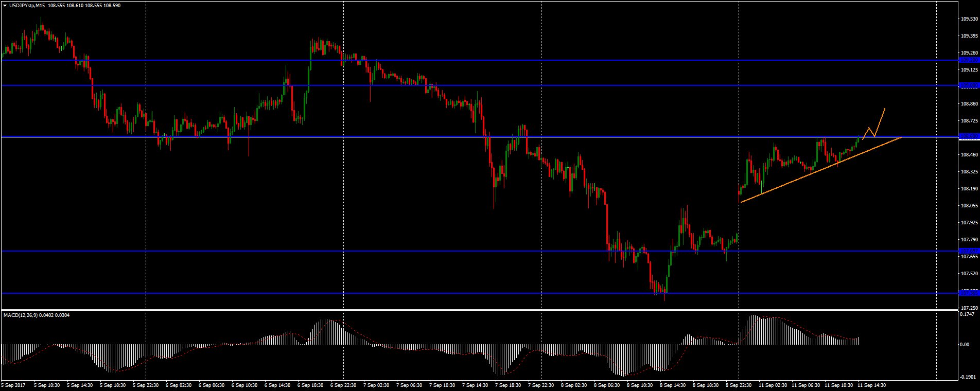Click the 5 Sep 18:30 time label
Viewport: 980px width, 391px height.
(113, 385)
